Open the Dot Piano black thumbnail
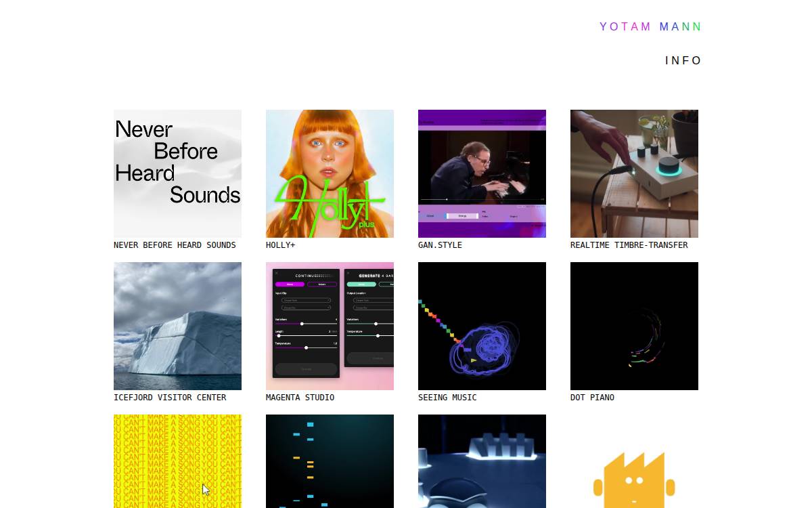Screen dimensions: 812x508 pos(634,326)
